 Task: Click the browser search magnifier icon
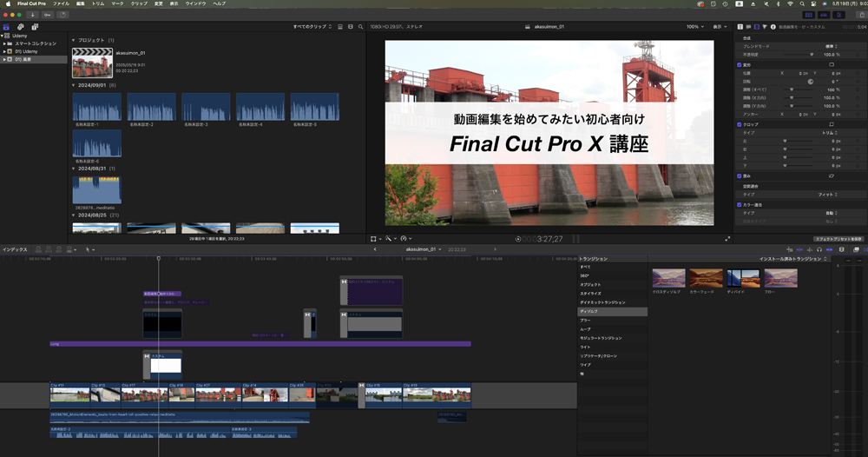(x=360, y=27)
